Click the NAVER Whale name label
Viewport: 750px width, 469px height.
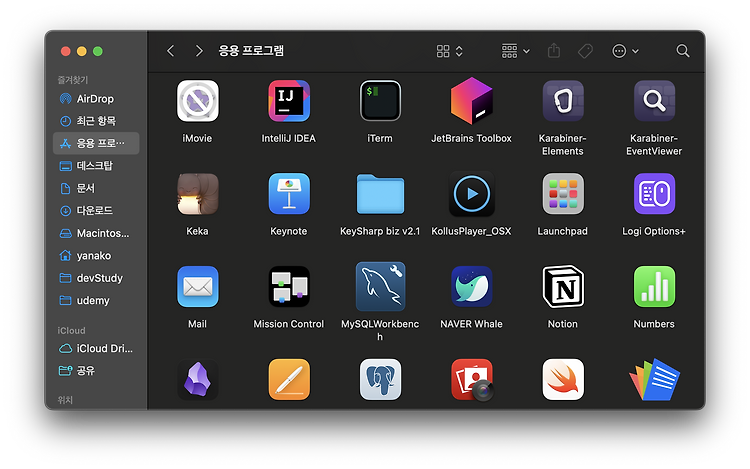pyautogui.click(x=472, y=324)
